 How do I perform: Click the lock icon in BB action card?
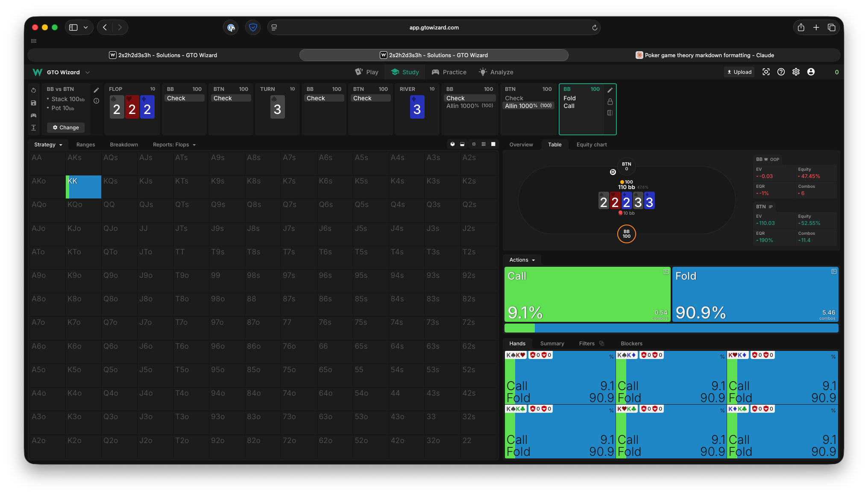point(610,102)
